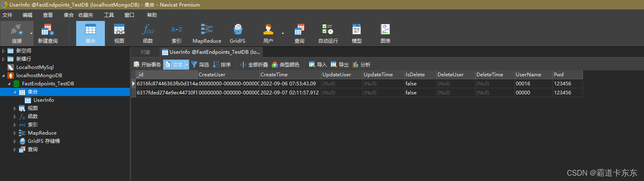This screenshot has height=181, width=644.
Task: Open the 查询 query toolbar icon
Action: pyautogui.click(x=299, y=33)
